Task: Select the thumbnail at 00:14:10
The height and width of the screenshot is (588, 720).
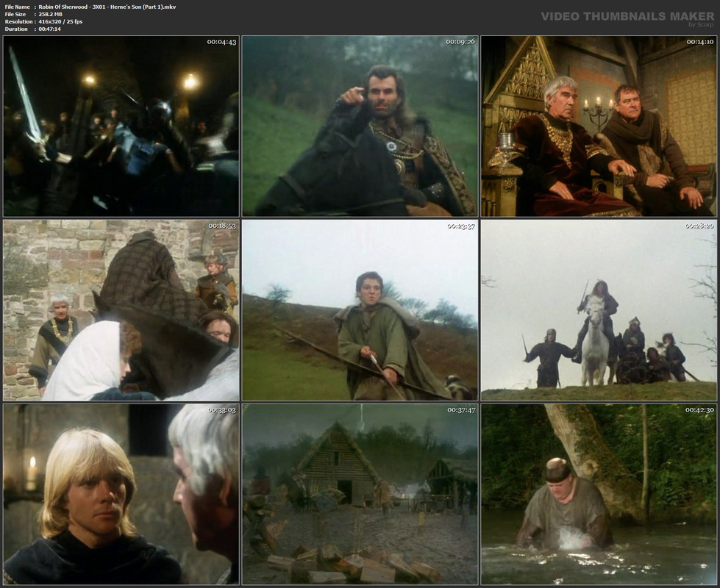Action: 599,126
